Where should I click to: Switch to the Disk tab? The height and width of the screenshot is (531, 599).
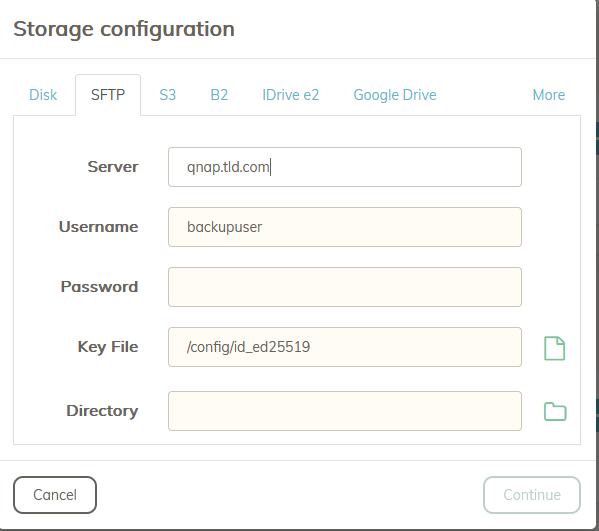pyautogui.click(x=43, y=95)
